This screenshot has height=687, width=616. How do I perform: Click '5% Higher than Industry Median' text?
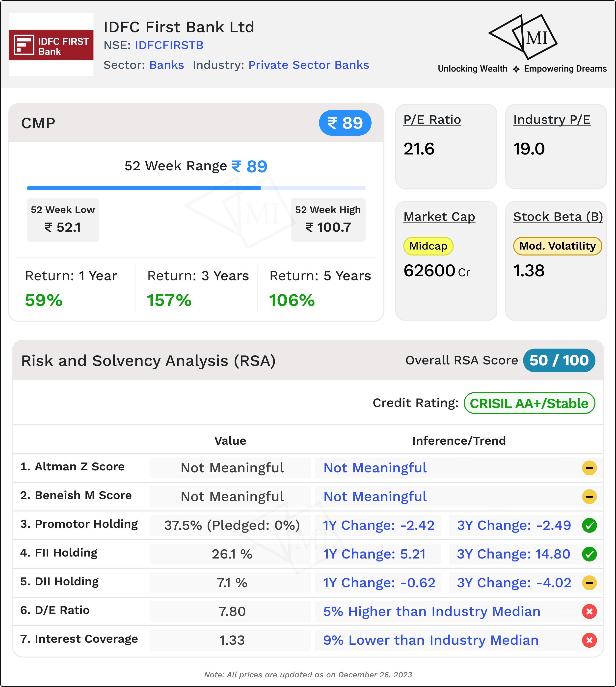coord(432,611)
